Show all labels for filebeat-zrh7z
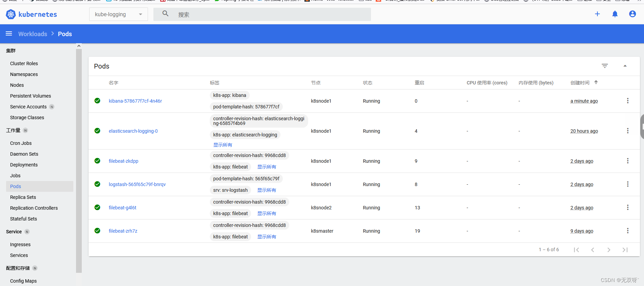 pos(267,237)
